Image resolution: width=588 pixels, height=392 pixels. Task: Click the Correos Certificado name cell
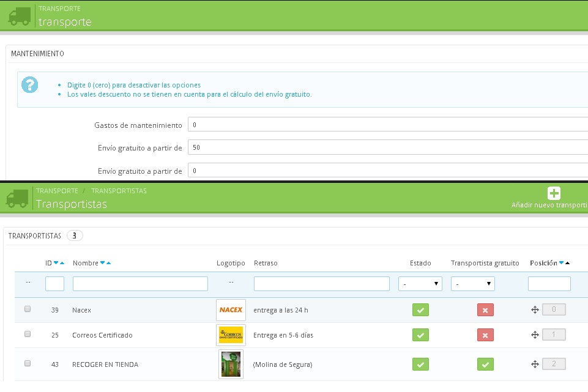[x=102, y=335]
